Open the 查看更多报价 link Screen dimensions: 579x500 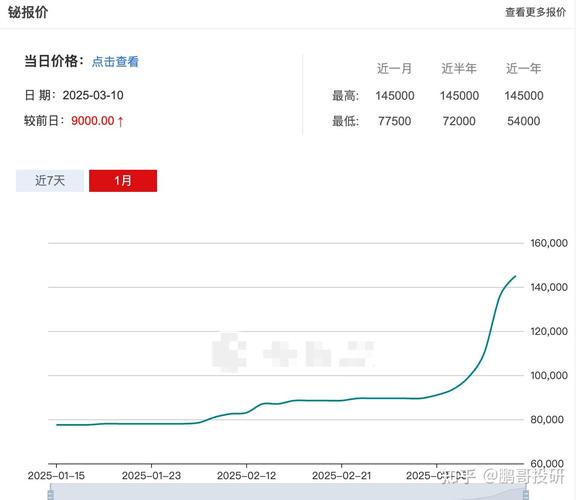click(x=535, y=12)
